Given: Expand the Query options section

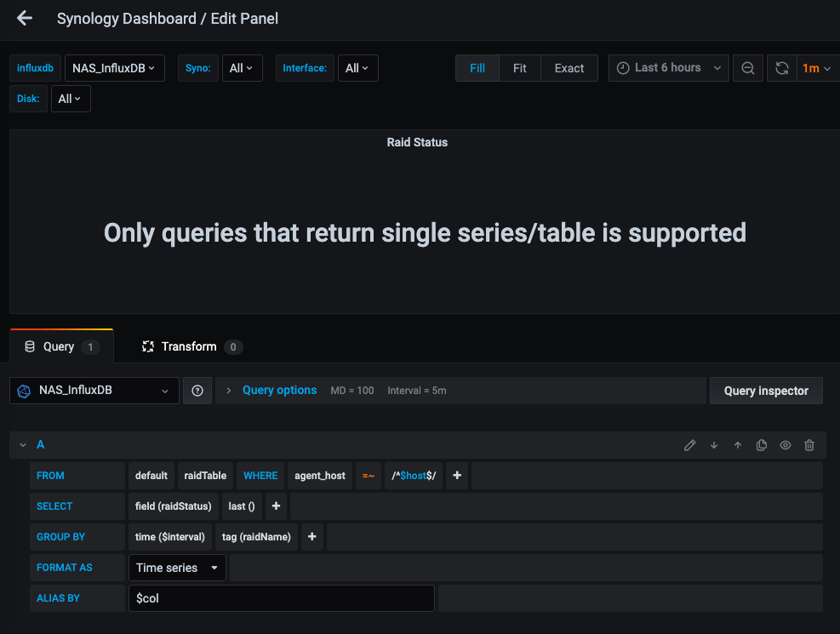Looking at the screenshot, I should click(278, 391).
